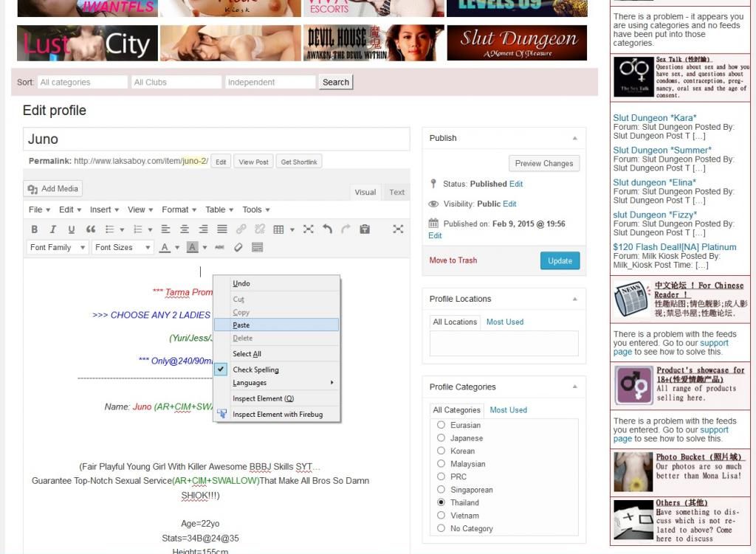Open the text color picker arrow
This screenshot has width=756, height=554.
177,248
